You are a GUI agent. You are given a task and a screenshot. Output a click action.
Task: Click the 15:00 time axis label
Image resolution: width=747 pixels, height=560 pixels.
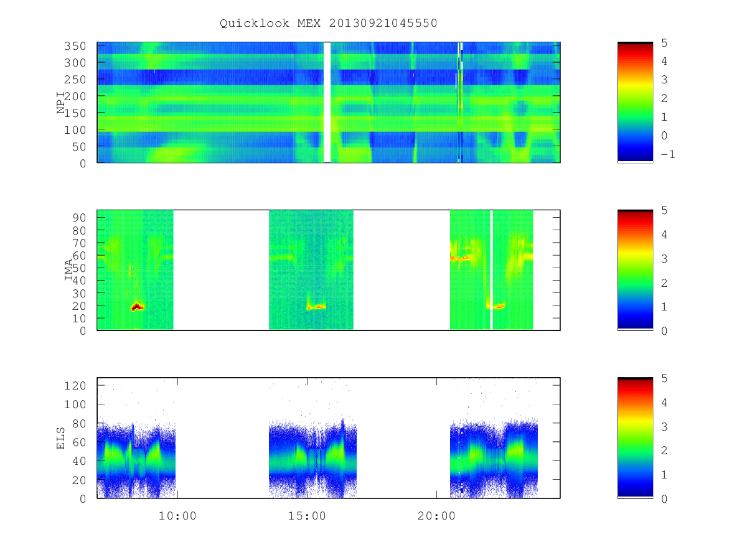[307, 516]
